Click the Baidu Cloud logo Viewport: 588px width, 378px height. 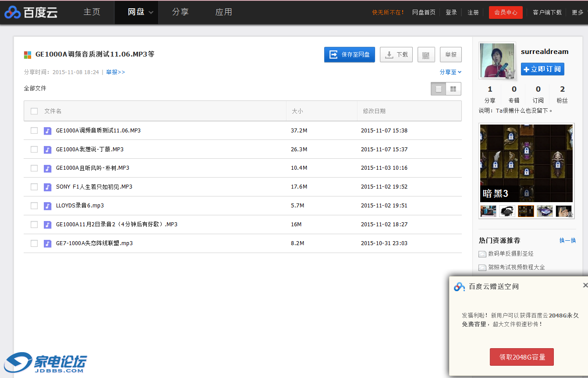pyautogui.click(x=31, y=12)
